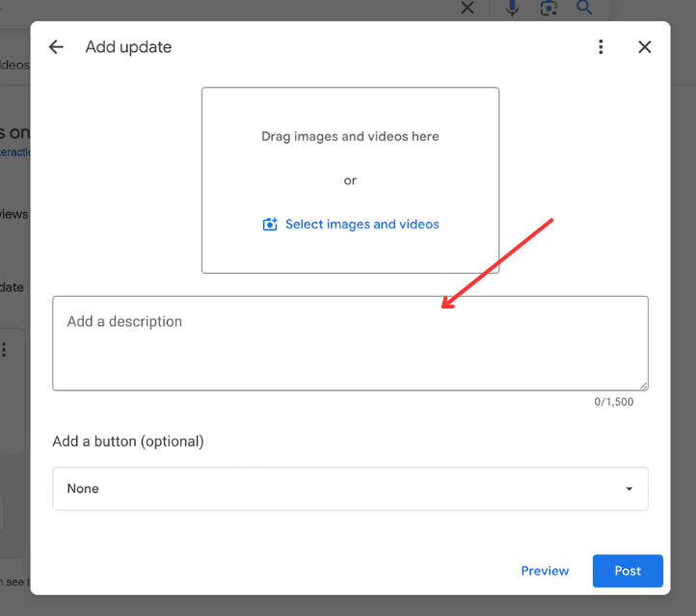Screen dimensions: 696x616
Task: Click the dropdown arrow next to None
Action: coord(629,489)
